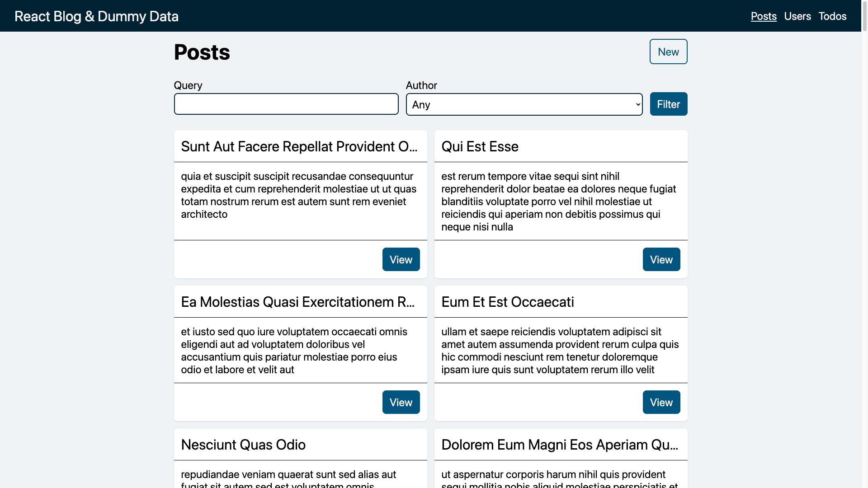Click the React Blog & Dummy Data title

pyautogui.click(x=96, y=16)
